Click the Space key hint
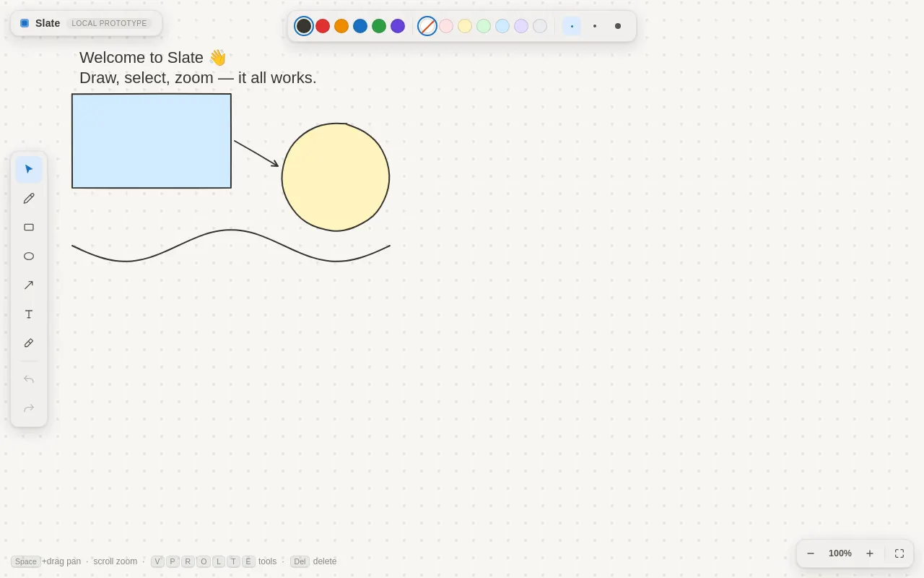 pos(26,561)
